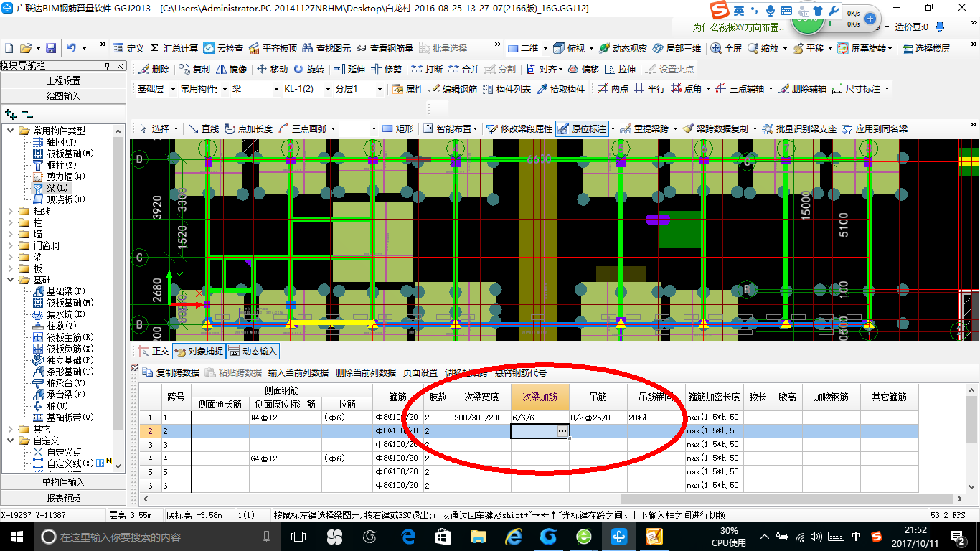Select the 移动 move tool
This screenshot has height=551, width=980.
click(273, 70)
